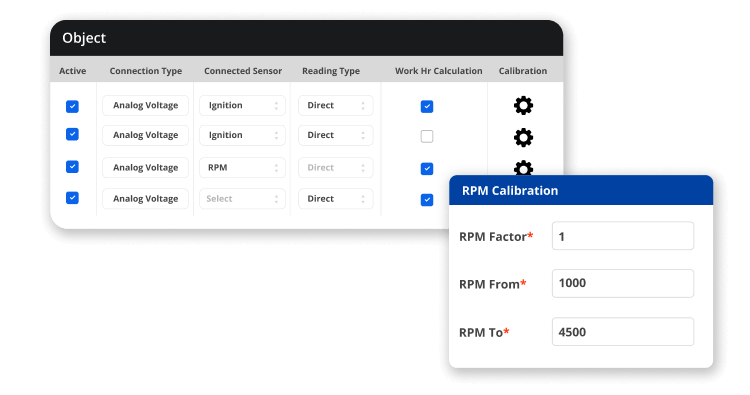The height and width of the screenshot is (395, 750).
Task: Open calibration gear for the RPM row
Action: [523, 167]
